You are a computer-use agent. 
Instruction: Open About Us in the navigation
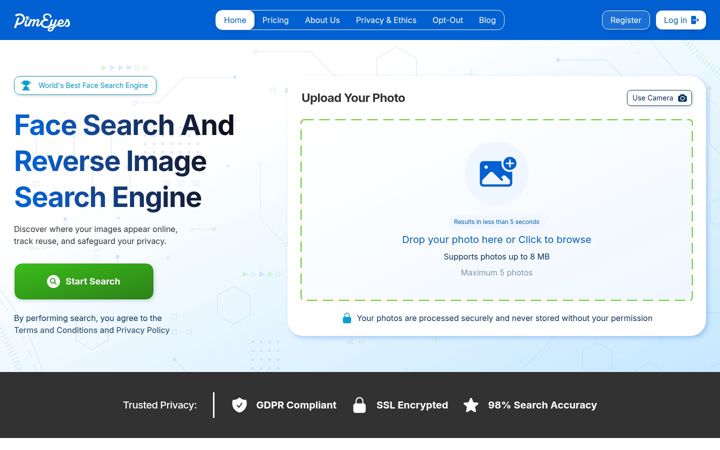[322, 20]
